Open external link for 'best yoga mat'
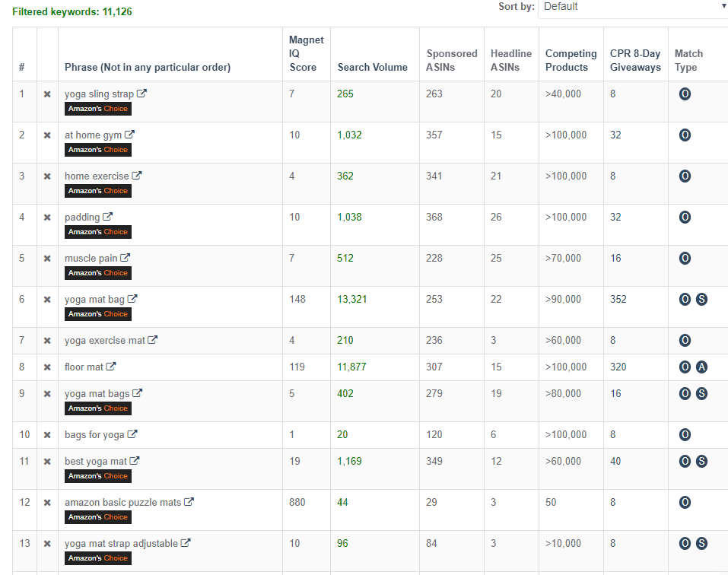This screenshot has height=575, width=728. 134,461
